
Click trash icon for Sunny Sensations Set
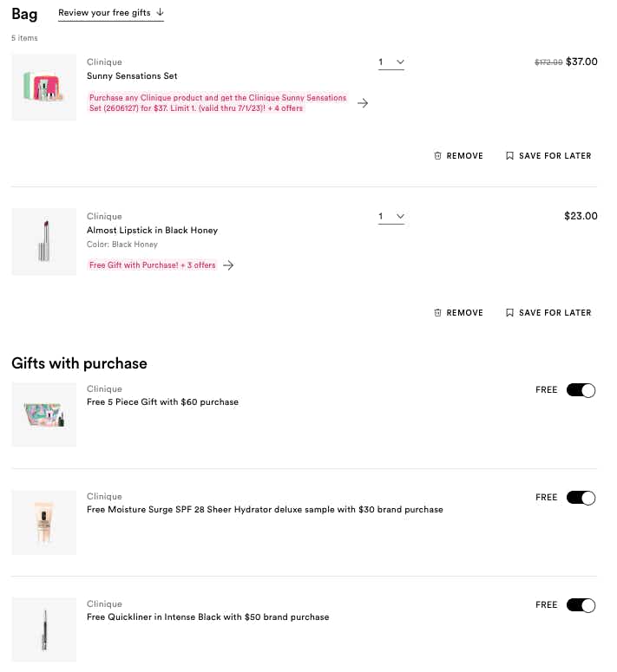[x=437, y=156]
